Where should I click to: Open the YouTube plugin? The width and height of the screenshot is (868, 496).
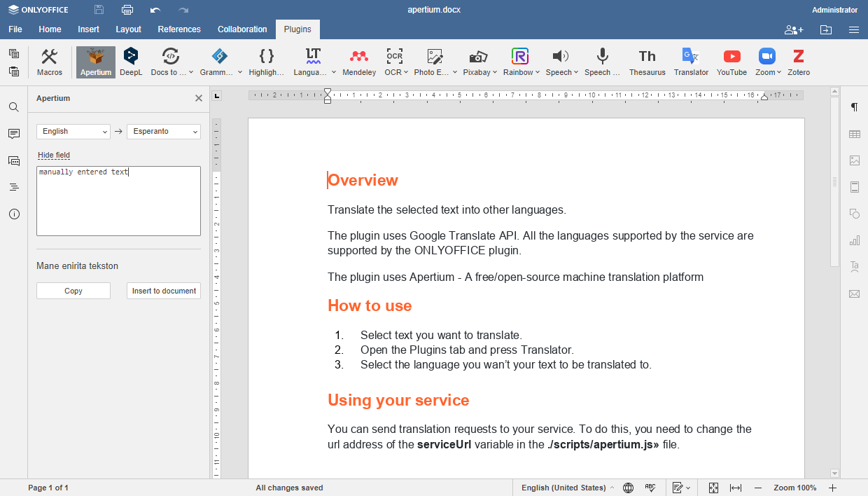point(731,62)
